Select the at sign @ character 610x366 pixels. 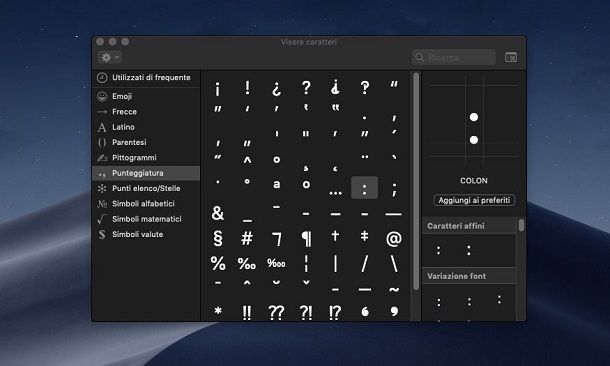pyautogui.click(x=394, y=238)
